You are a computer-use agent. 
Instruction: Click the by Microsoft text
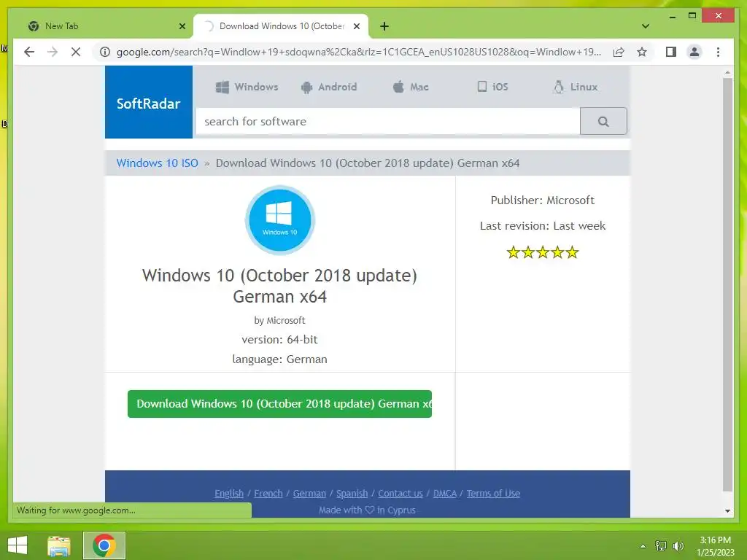coord(279,321)
